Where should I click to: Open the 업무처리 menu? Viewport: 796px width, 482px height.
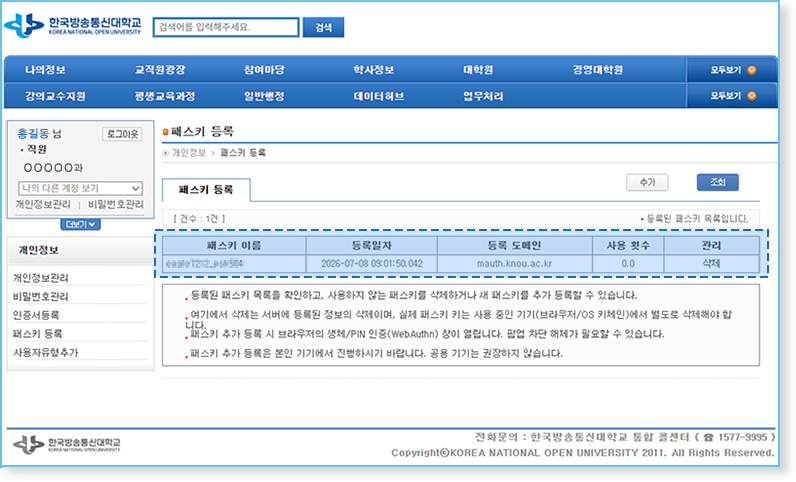(x=483, y=96)
